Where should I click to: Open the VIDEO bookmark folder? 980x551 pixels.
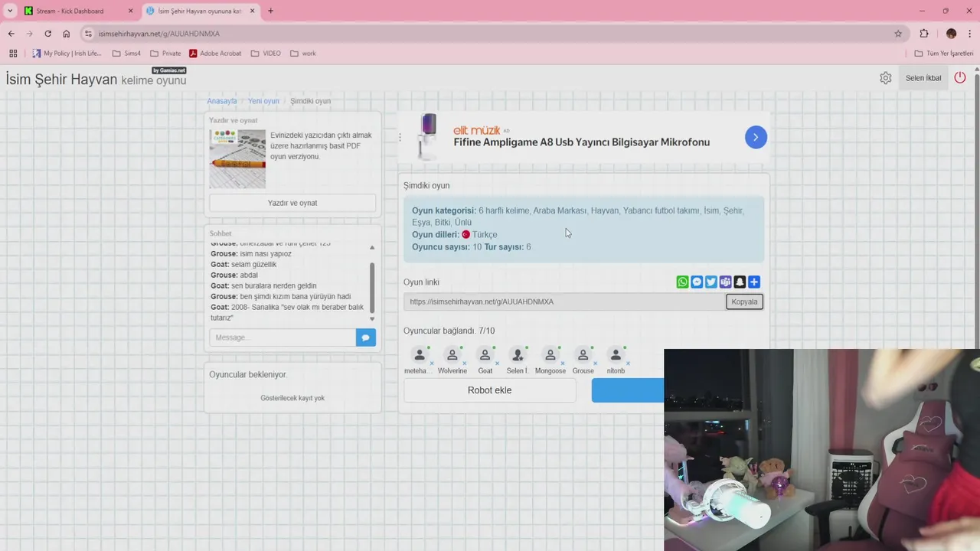pos(266,54)
